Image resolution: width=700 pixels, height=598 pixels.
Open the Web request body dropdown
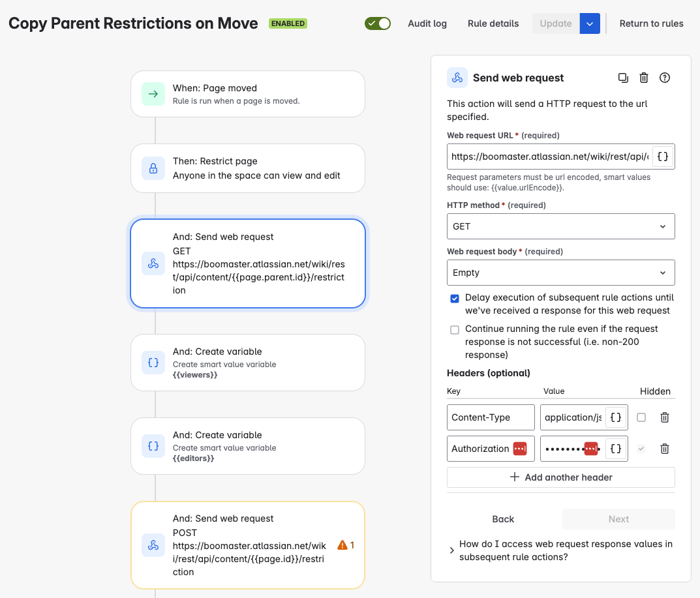tap(560, 273)
